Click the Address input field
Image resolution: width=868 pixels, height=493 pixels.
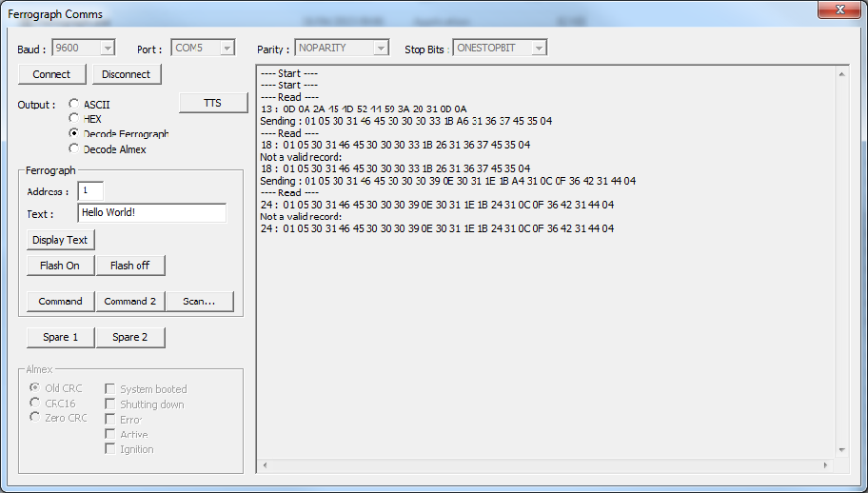[90, 191]
